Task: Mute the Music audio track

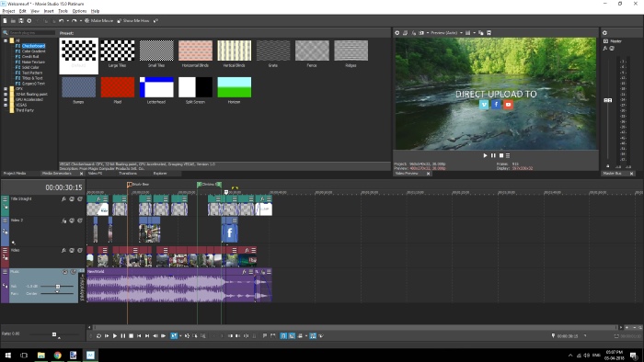Action: [65, 272]
